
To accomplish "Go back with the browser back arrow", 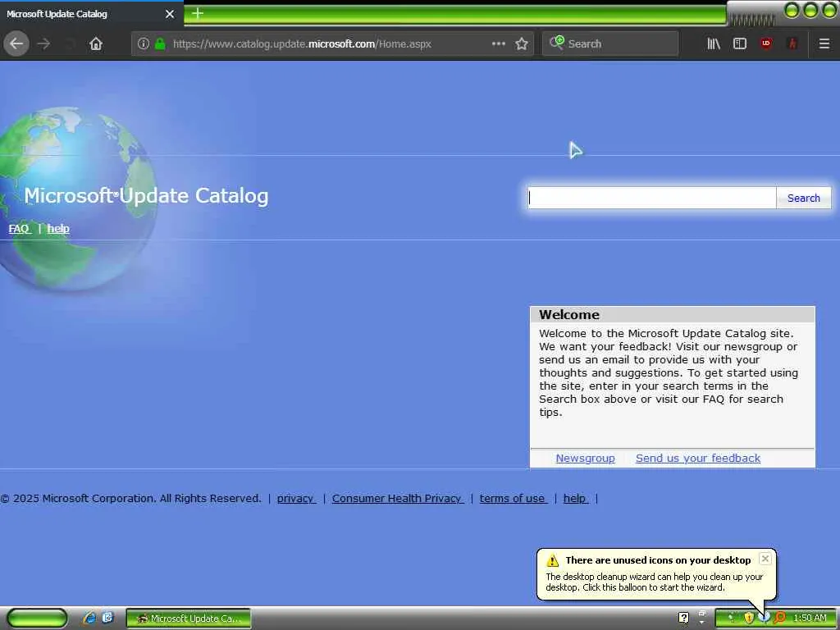I will coord(16,44).
